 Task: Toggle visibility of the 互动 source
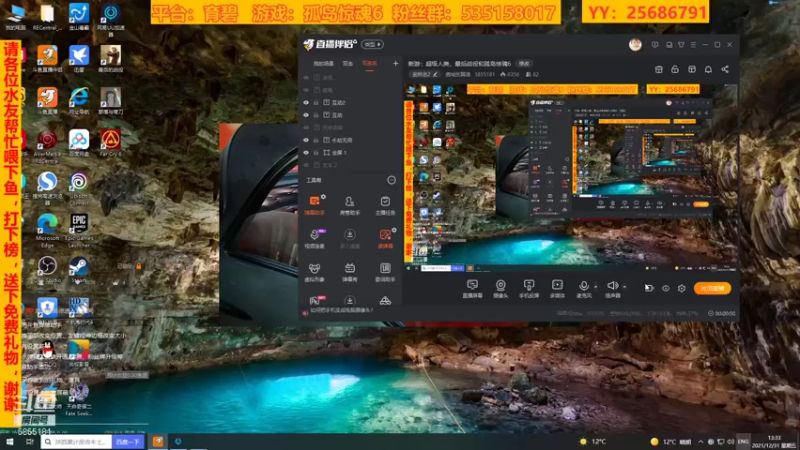[306, 115]
